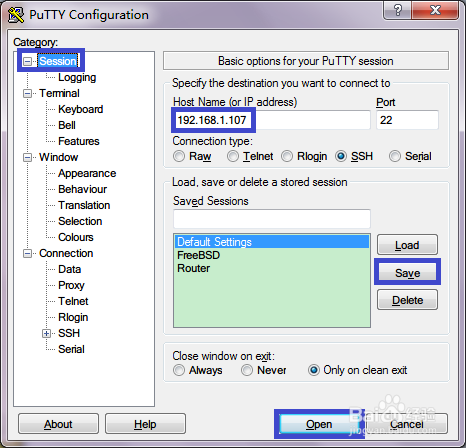Open the Bell settings category
Image resolution: width=466 pixels, height=448 pixels.
[67, 125]
